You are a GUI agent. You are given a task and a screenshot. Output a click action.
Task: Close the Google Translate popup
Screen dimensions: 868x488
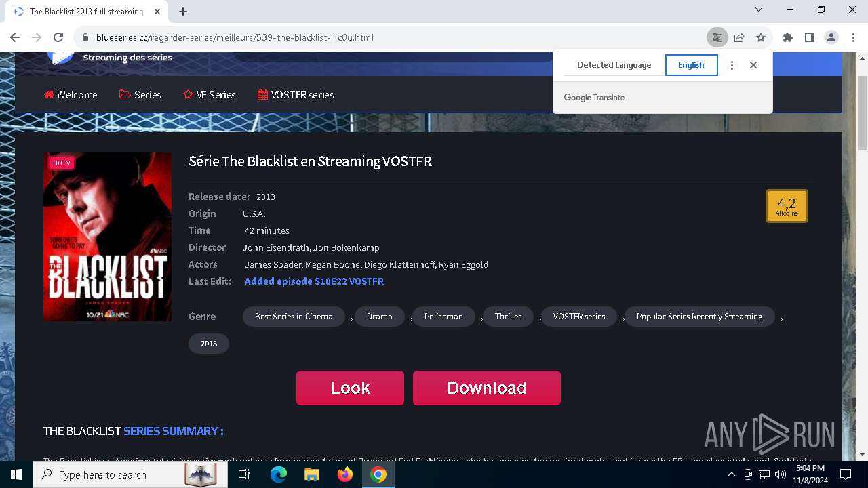753,65
